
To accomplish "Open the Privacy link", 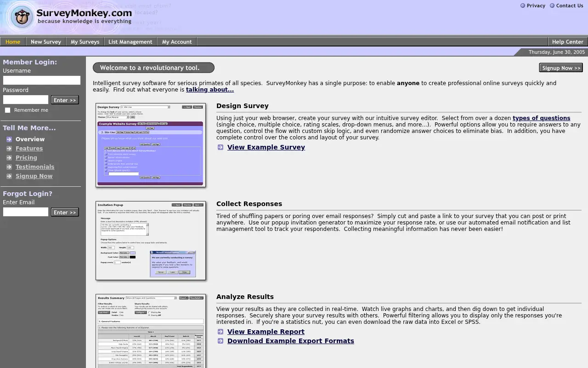I will pos(536,6).
